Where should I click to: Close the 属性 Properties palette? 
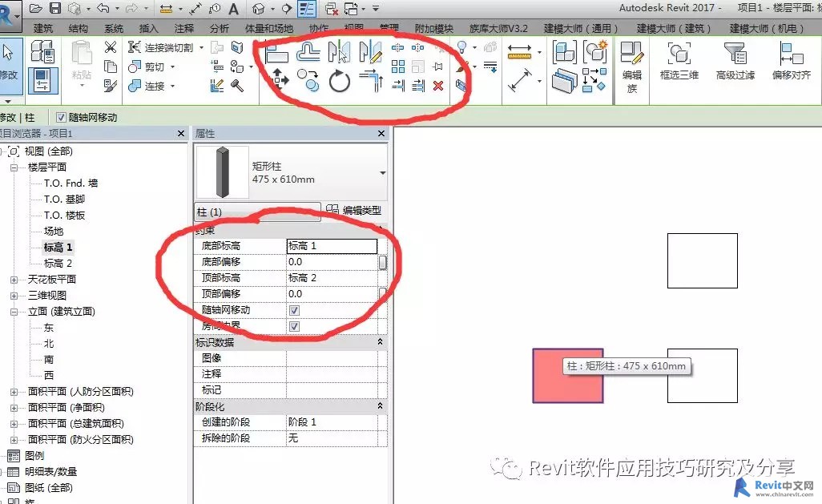point(381,134)
